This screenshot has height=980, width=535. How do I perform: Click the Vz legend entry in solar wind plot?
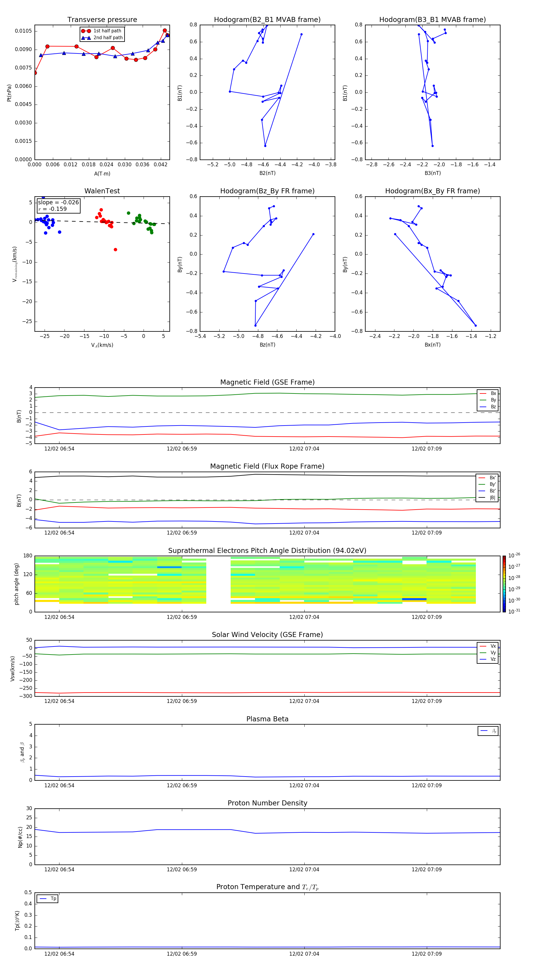coord(488,659)
